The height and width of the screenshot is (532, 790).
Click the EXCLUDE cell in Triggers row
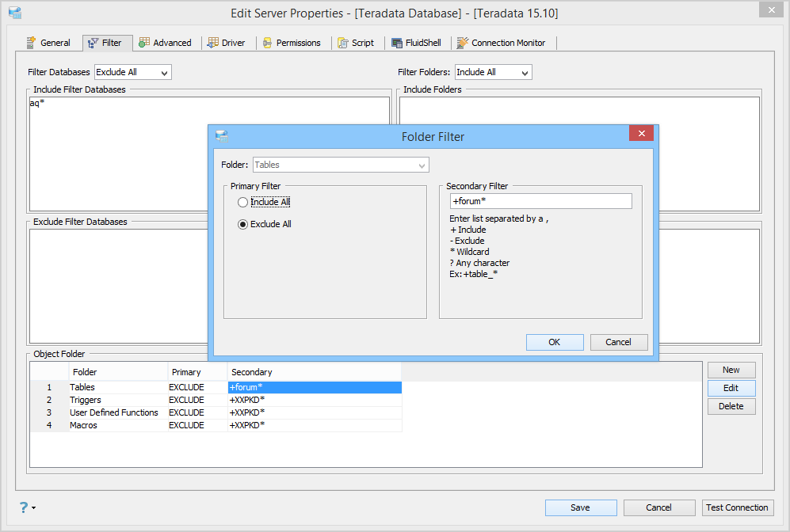click(x=198, y=400)
